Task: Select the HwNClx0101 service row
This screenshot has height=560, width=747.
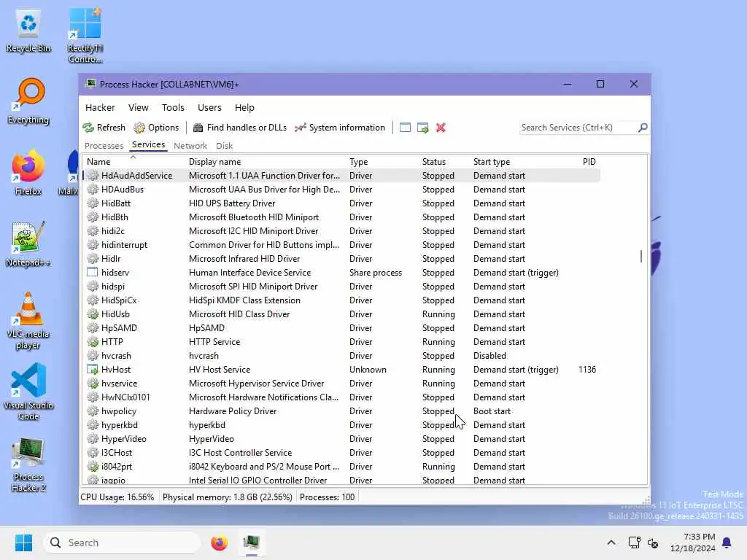Action: pos(341,397)
